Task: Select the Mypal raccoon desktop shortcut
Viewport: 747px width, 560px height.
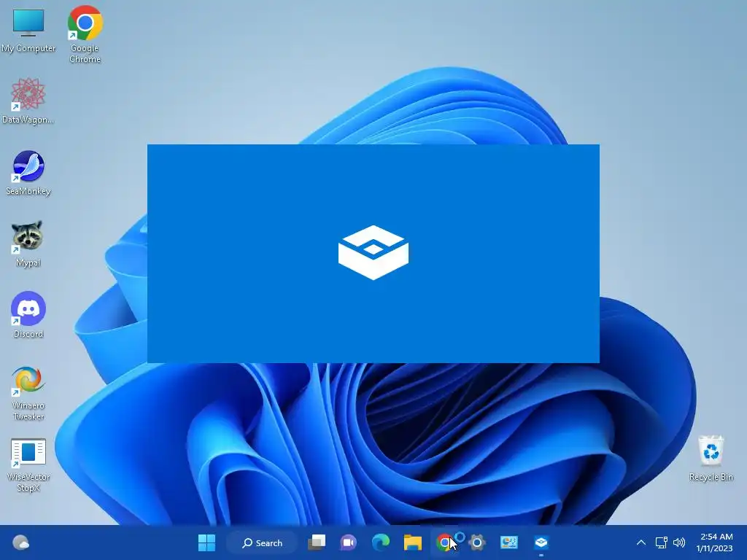Action: pos(28,244)
